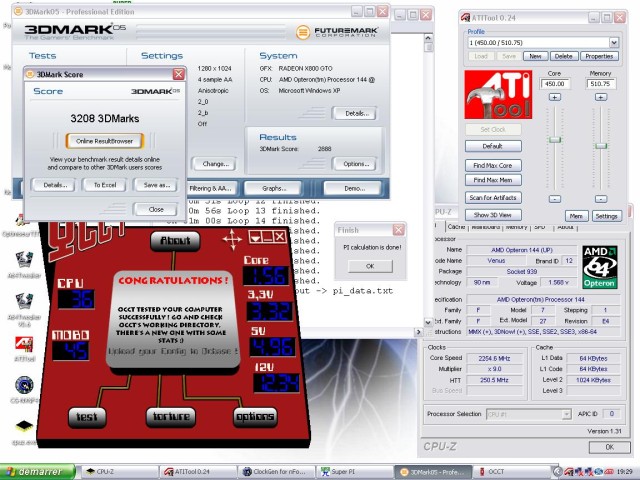Click the options button in OCCT
Viewport: 640px width, 480px height.
[255, 417]
